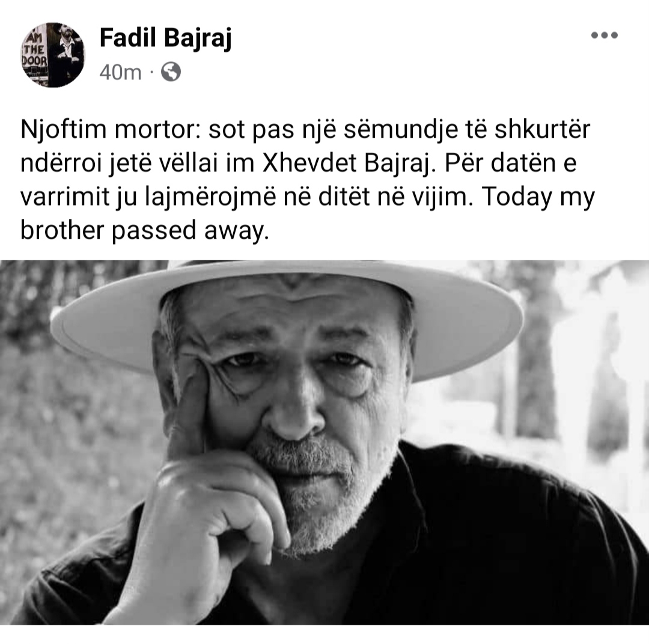Open the post's 40m timestamp link

point(120,73)
